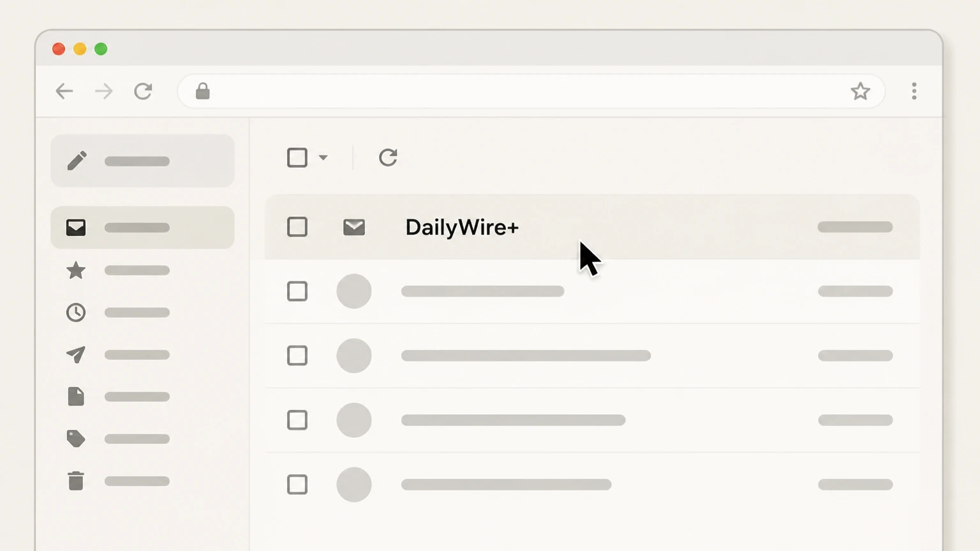Close the window with red button
Viewport: 980px width, 551px height.
pyautogui.click(x=59, y=49)
